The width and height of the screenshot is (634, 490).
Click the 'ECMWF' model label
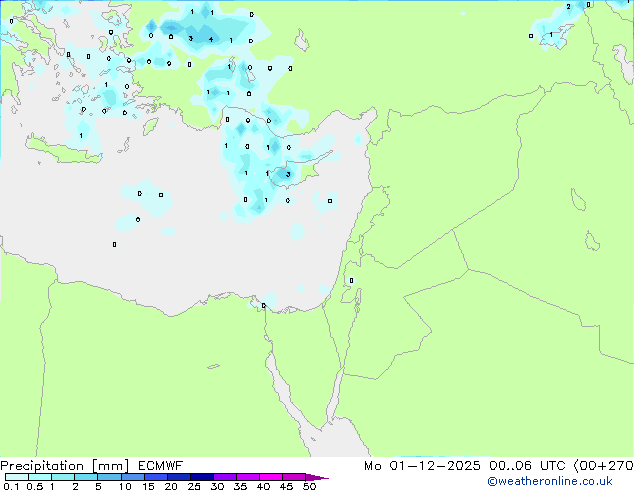coord(161,466)
